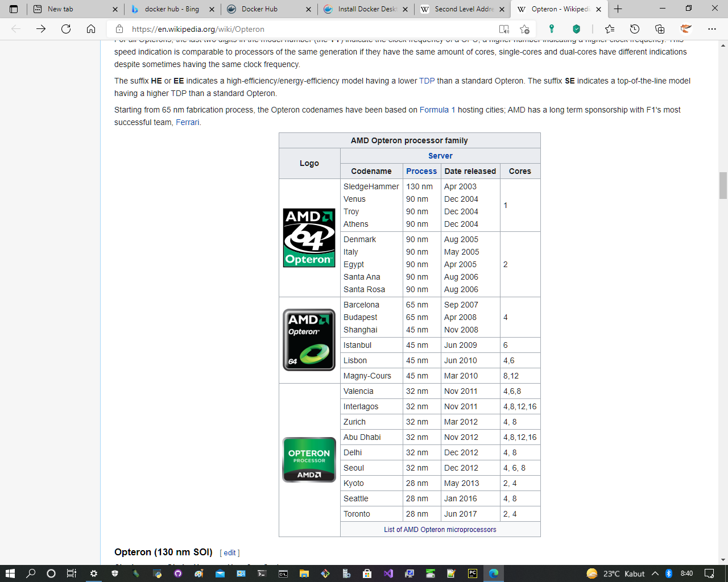Open PyCharm from the taskbar

(473, 573)
